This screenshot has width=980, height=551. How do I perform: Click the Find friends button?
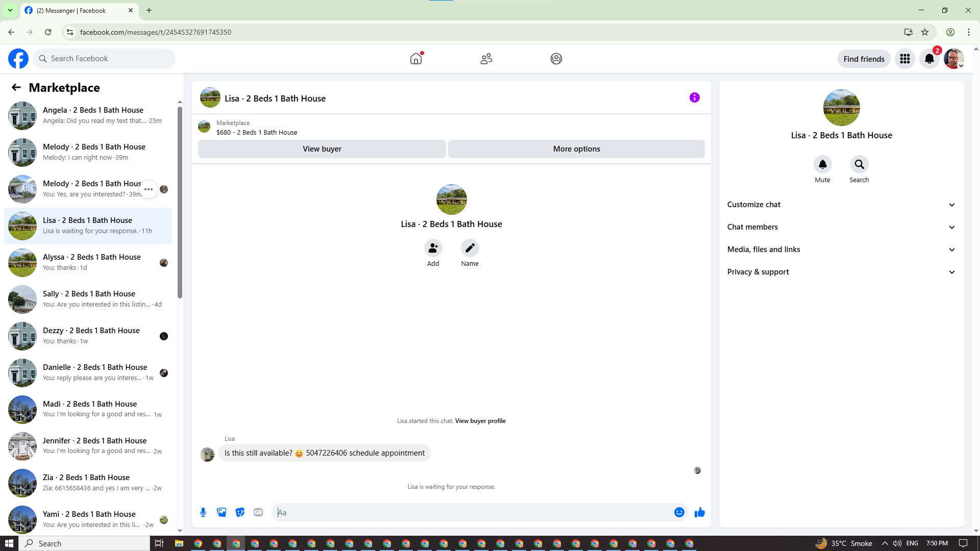[864, 59]
